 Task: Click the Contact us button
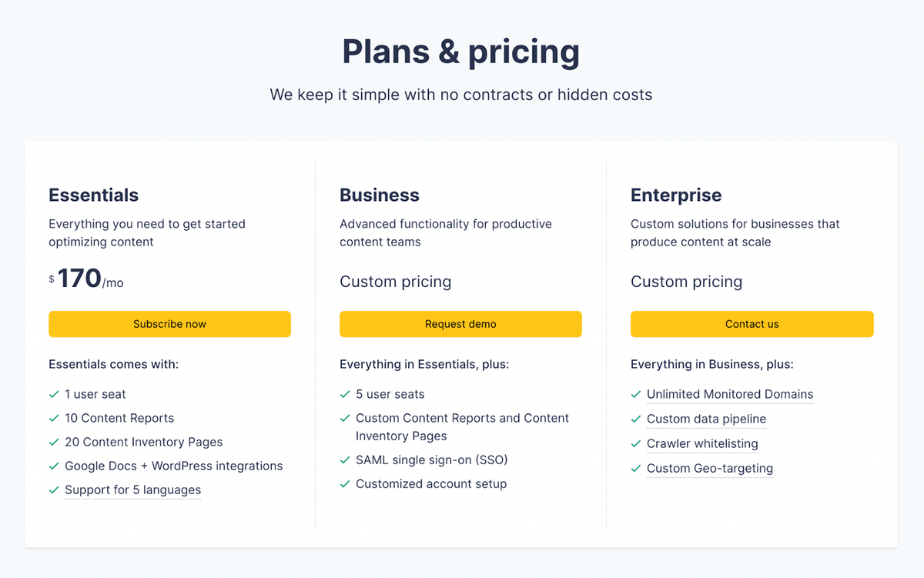coord(752,324)
